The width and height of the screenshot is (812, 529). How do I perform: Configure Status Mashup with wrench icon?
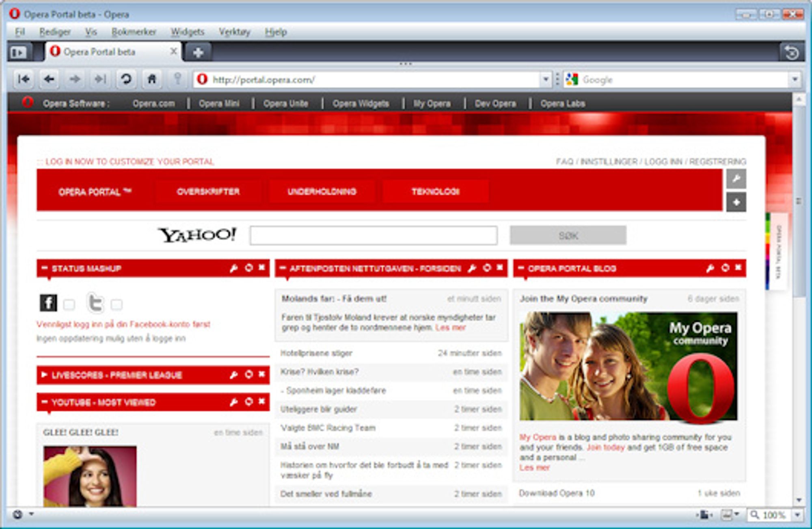tap(233, 268)
